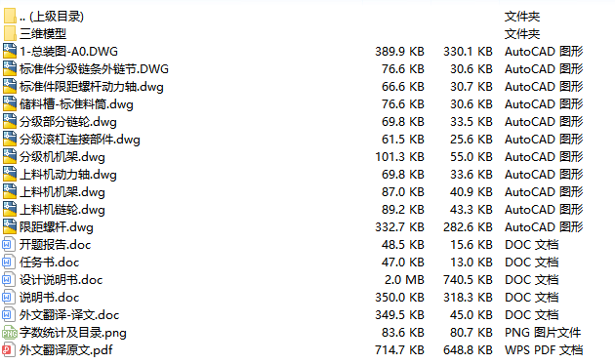The image size is (615, 364).
Task: Select the 设计说明书.doc document icon
Action: (x=9, y=280)
